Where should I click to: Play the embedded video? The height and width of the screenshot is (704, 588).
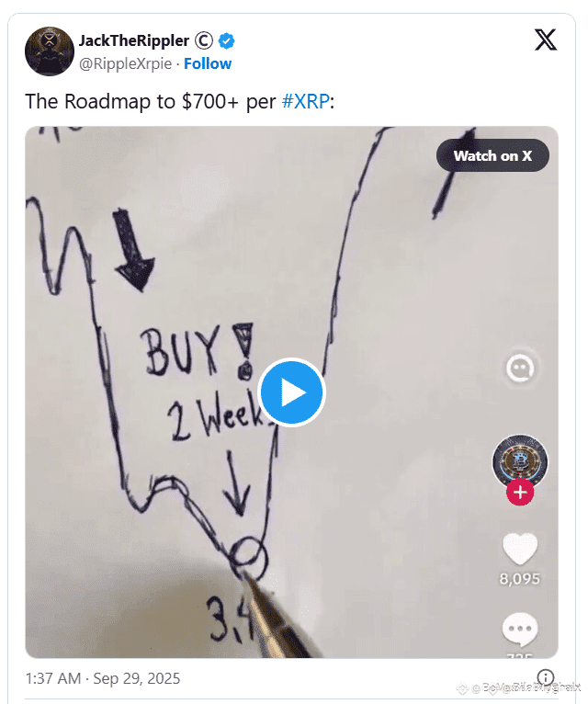point(292,392)
